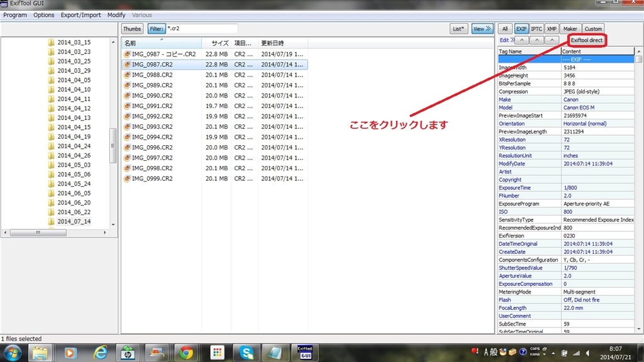The image size is (644, 362).
Task: Open the Program menu
Action: coord(15,15)
